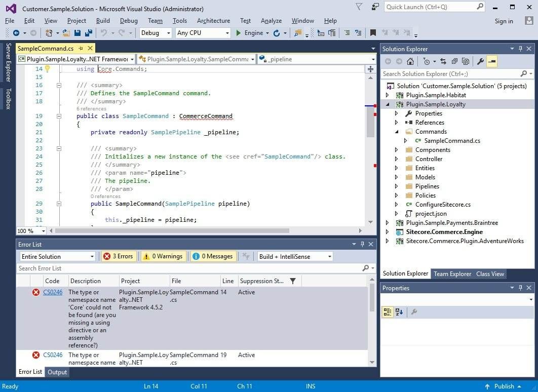Click the Refresh browser icon next to Engine
The height and width of the screenshot is (392, 538).
click(277, 33)
